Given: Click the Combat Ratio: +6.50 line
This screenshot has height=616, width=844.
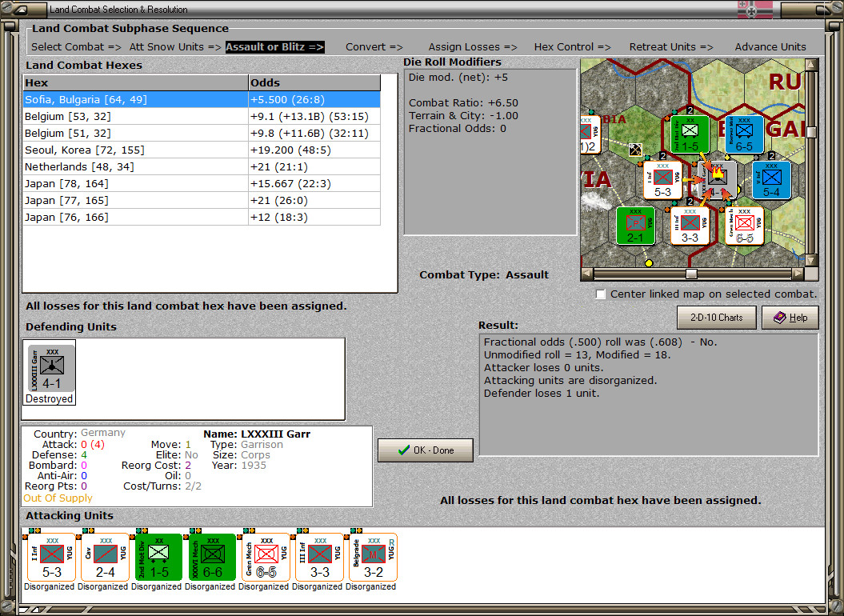Looking at the screenshot, I should click(463, 102).
